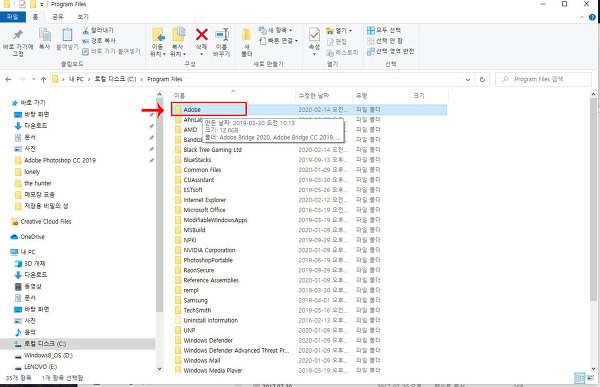Viewport: 600px width, 387px height.
Task: Click 로컬 디스크 (C:) in address bar
Action: (115, 79)
